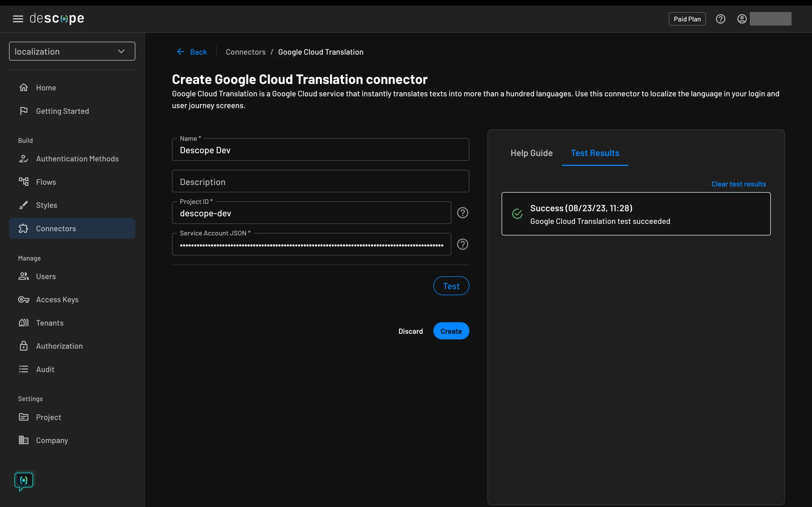Click the Authentication Methods icon
Screen dimensions: 812x507
tap(23, 158)
